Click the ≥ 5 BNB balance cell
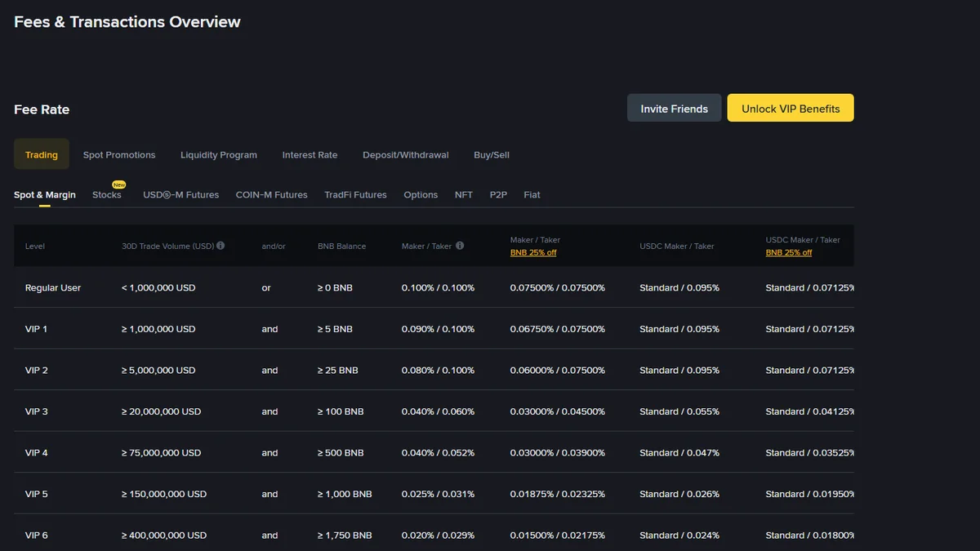980x551 pixels. coord(335,329)
